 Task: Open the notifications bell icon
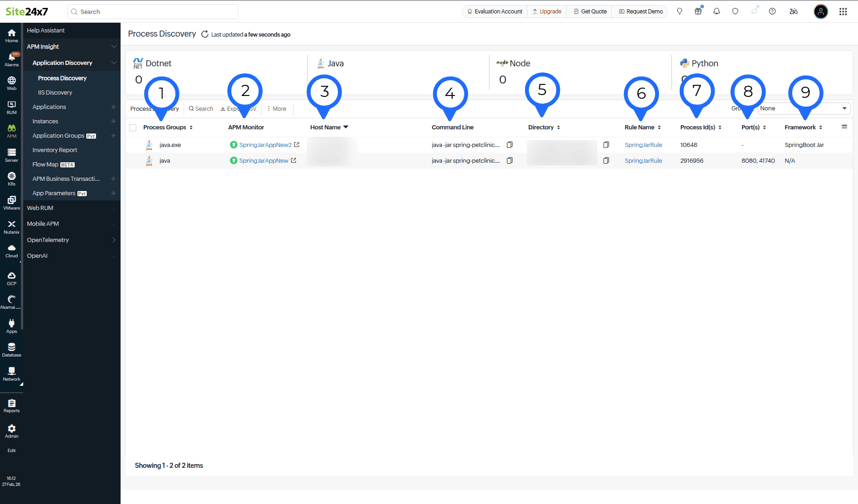pos(717,12)
